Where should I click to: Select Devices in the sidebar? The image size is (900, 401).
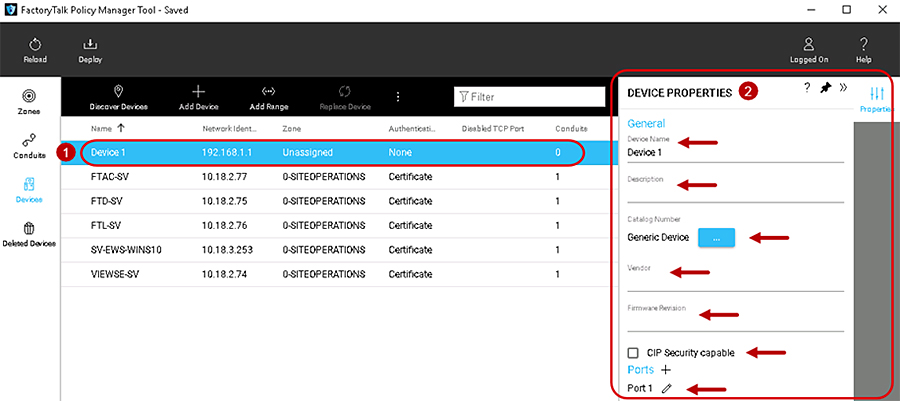[x=29, y=190]
